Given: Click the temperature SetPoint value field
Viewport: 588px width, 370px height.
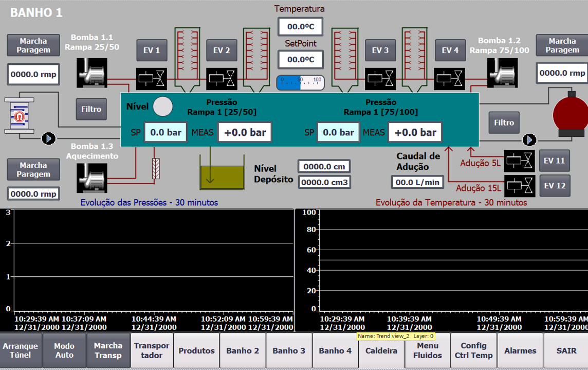Looking at the screenshot, I should pos(300,60).
